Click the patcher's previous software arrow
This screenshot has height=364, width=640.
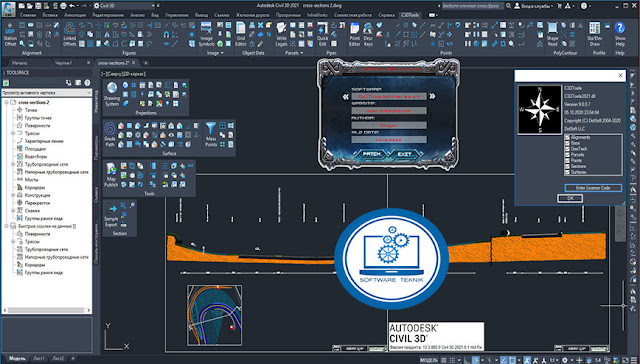(346, 97)
